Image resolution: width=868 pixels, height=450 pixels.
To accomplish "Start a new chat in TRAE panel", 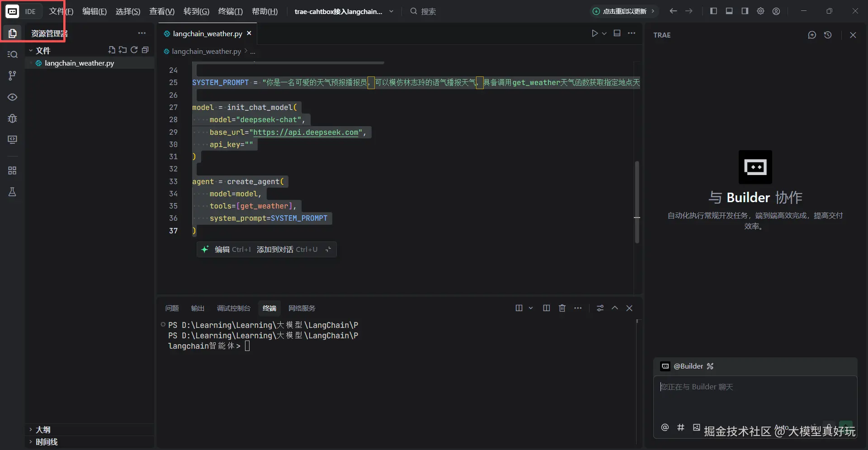I will tap(812, 35).
